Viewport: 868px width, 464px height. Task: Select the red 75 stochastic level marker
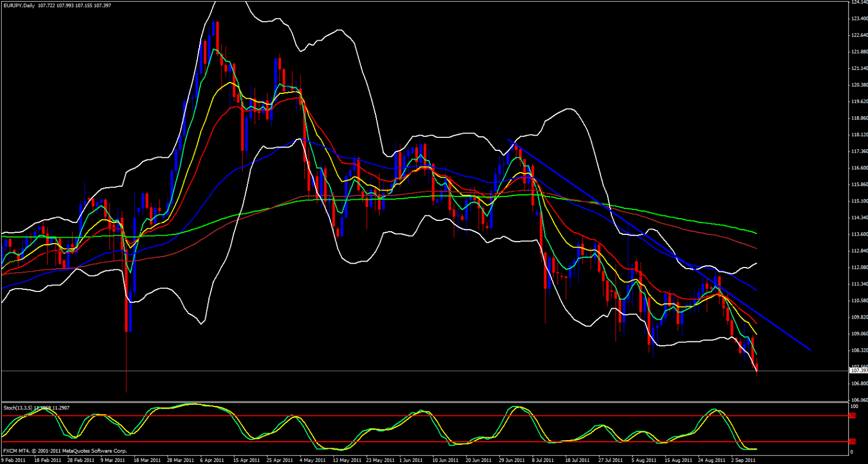(x=852, y=416)
